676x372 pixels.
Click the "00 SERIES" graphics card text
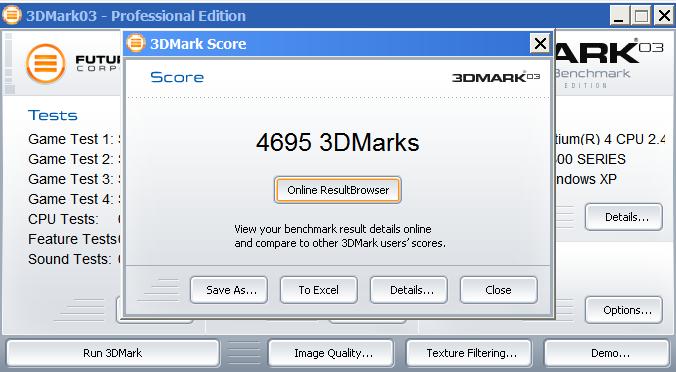coord(590,159)
